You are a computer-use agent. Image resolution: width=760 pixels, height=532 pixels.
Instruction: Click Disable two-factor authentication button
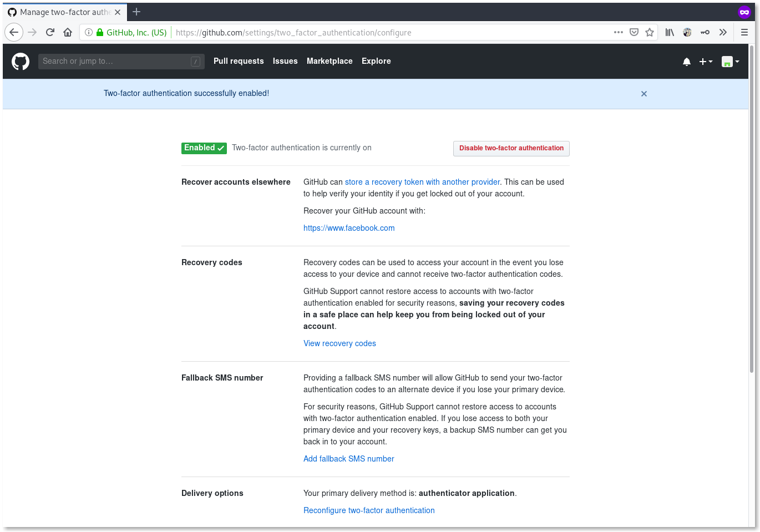pyautogui.click(x=511, y=148)
